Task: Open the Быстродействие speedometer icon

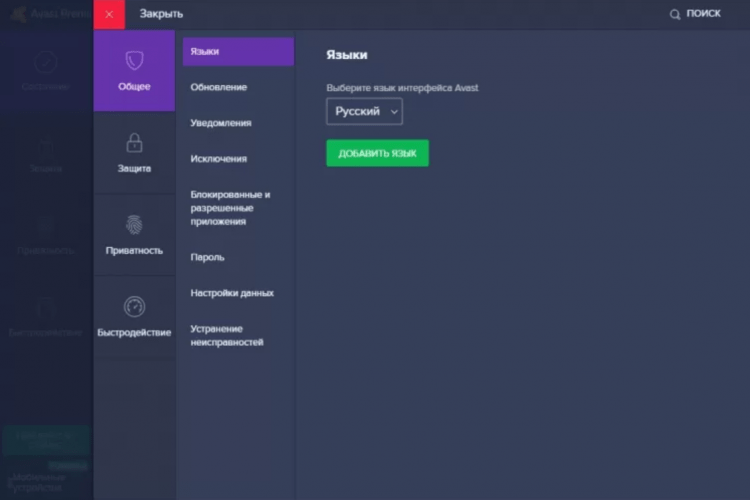Action: click(134, 306)
